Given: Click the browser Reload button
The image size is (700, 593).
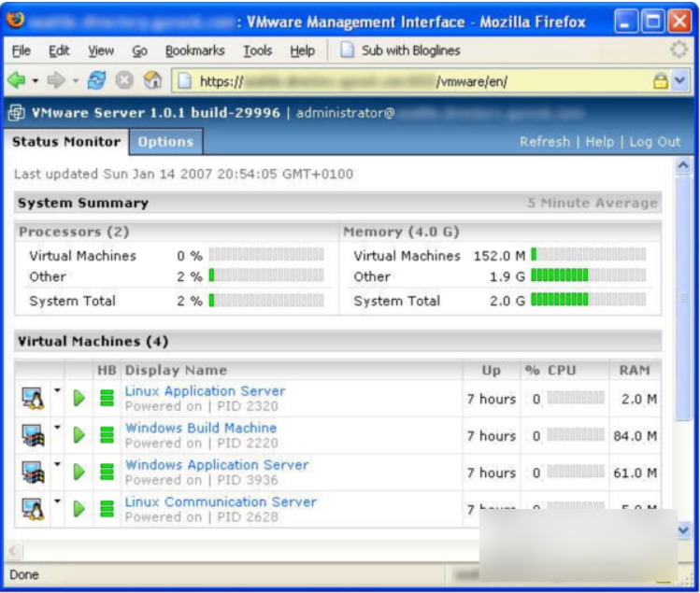Looking at the screenshot, I should pos(96,80).
